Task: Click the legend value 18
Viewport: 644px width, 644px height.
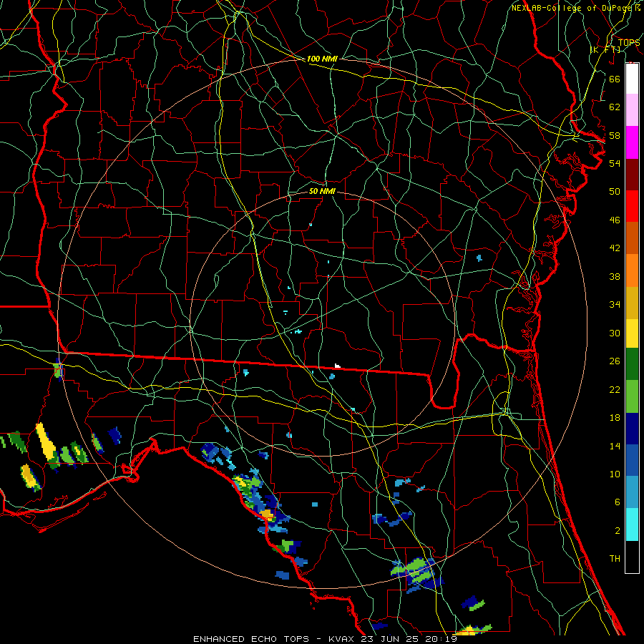Action: coord(615,418)
